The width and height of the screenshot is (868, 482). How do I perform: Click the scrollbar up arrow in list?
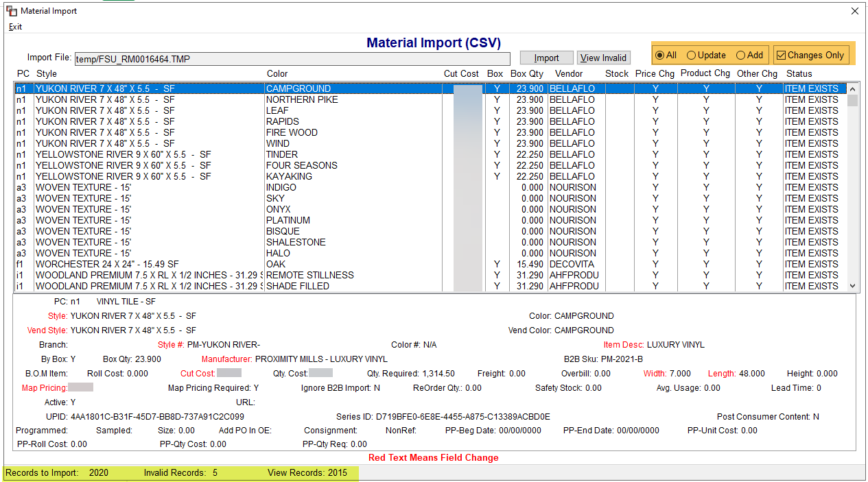pyautogui.click(x=853, y=88)
